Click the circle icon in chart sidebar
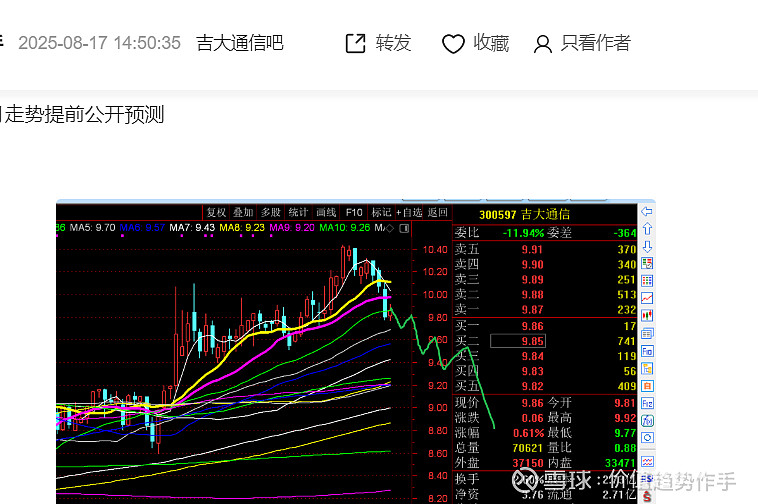 tap(647, 438)
